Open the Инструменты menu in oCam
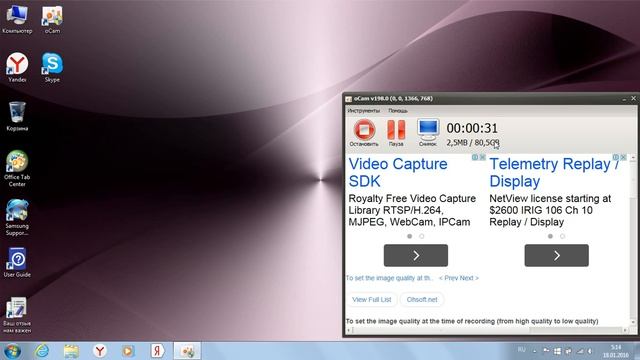This screenshot has width=640, height=360. click(363, 111)
